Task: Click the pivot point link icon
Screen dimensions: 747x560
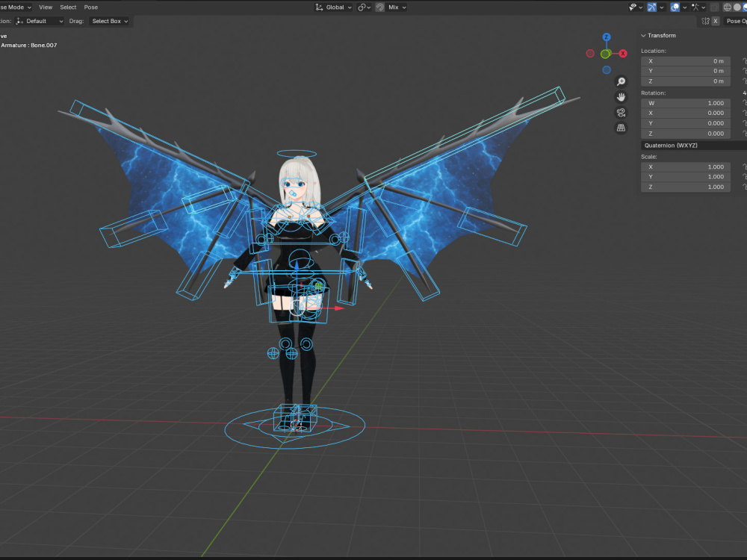Action: [x=362, y=7]
